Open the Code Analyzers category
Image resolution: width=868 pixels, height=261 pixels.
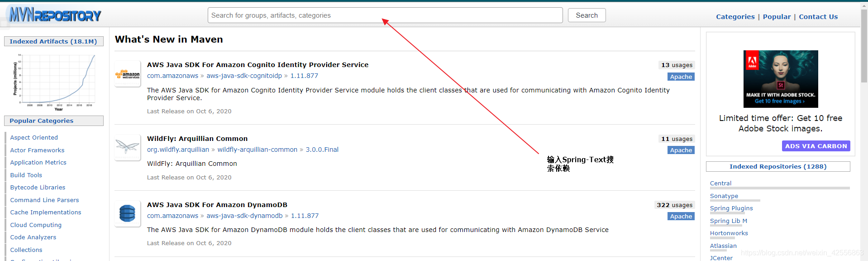pyautogui.click(x=33, y=237)
